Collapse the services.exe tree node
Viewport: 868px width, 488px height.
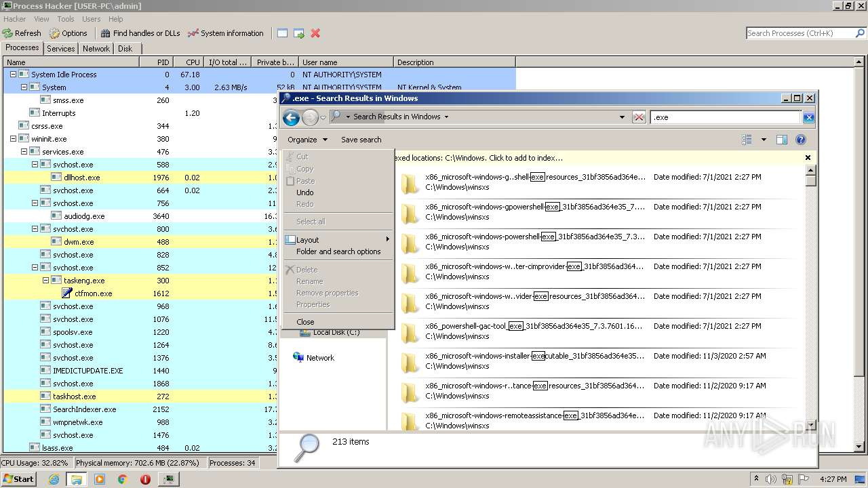click(x=24, y=152)
